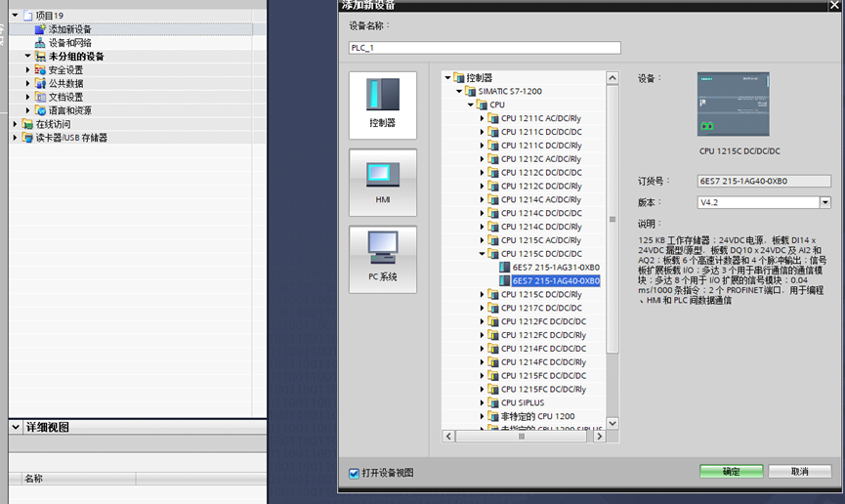Click the 读卡器/USB 存储器 icon

tap(27, 138)
